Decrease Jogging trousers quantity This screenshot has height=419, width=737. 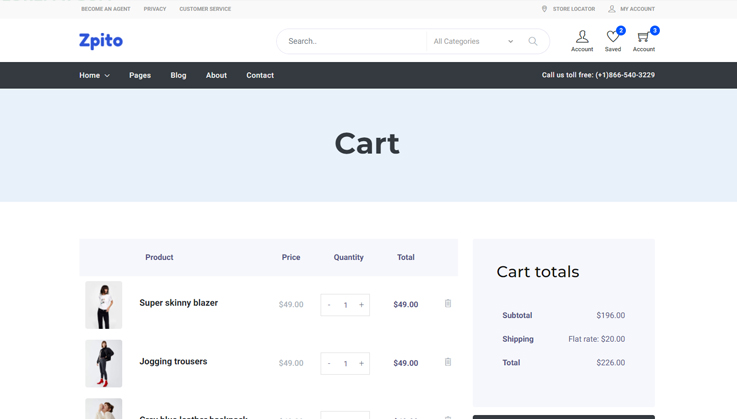329,363
